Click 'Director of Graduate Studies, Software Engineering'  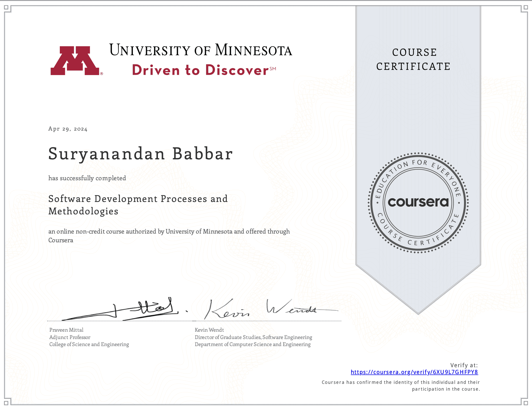pos(253,337)
